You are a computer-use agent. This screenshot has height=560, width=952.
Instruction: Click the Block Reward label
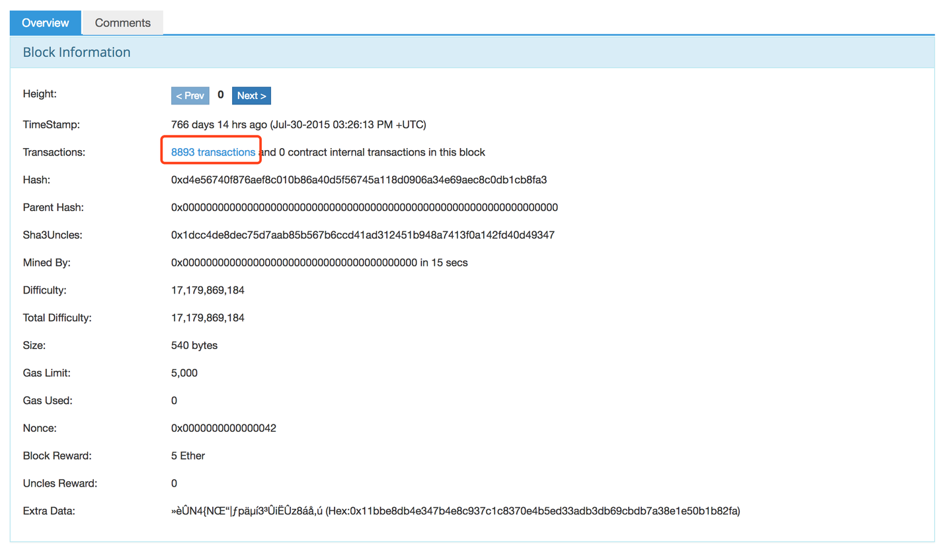58,456
